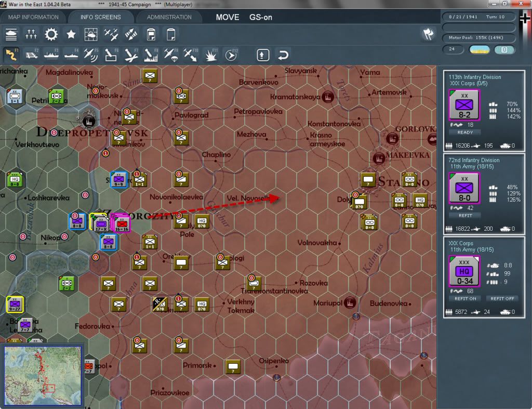
Task: Click the weather indicator pill
Action: [479, 50]
